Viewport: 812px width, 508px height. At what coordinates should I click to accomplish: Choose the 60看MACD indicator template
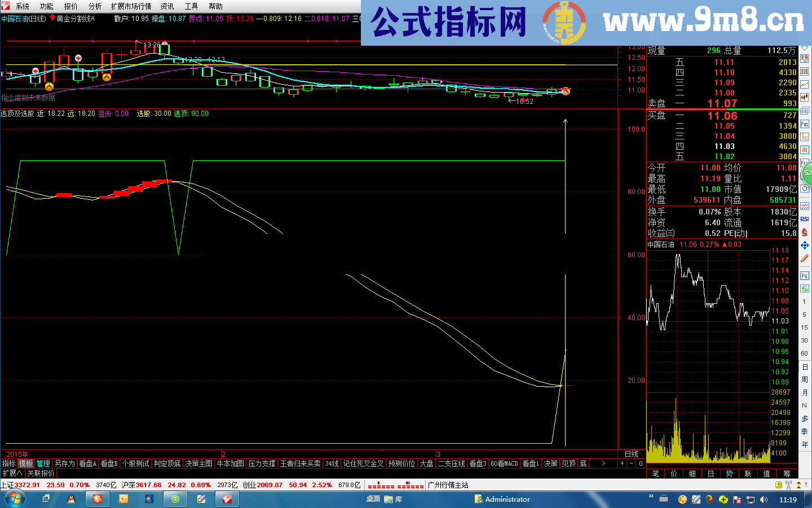[x=504, y=463]
